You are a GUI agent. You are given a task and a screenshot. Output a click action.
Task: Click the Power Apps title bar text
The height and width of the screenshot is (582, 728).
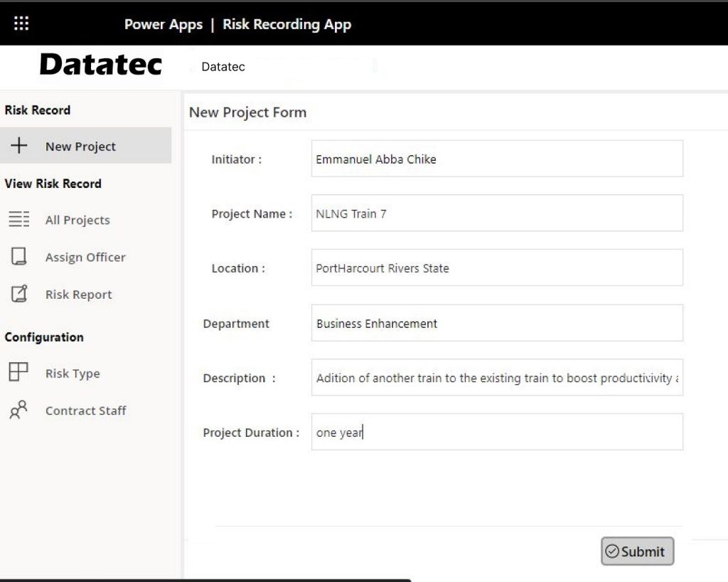point(164,23)
